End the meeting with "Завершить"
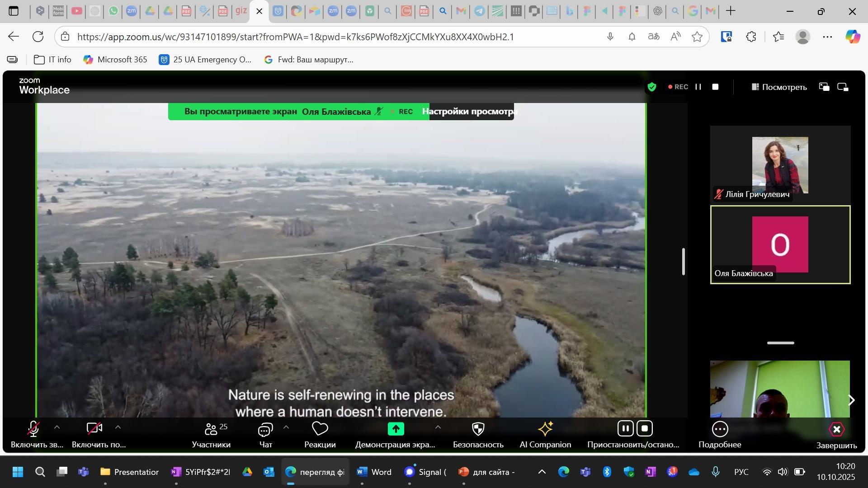The image size is (868, 488). (836, 430)
